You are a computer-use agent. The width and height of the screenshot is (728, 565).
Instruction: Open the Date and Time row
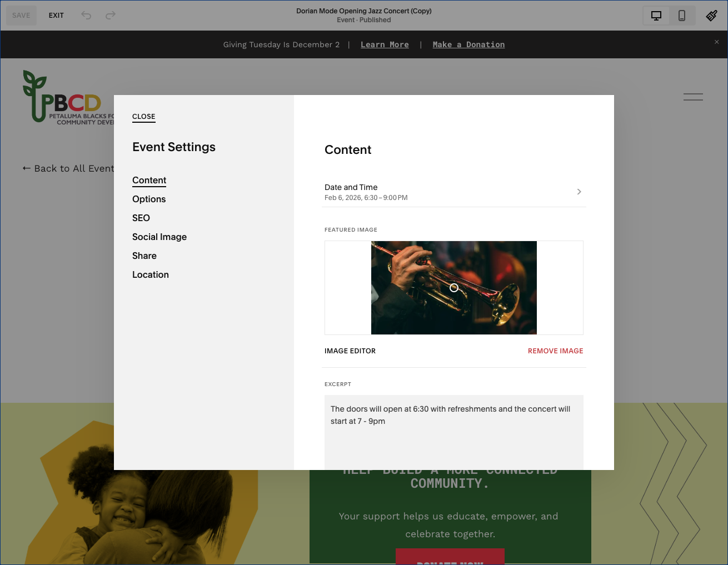pyautogui.click(x=454, y=192)
